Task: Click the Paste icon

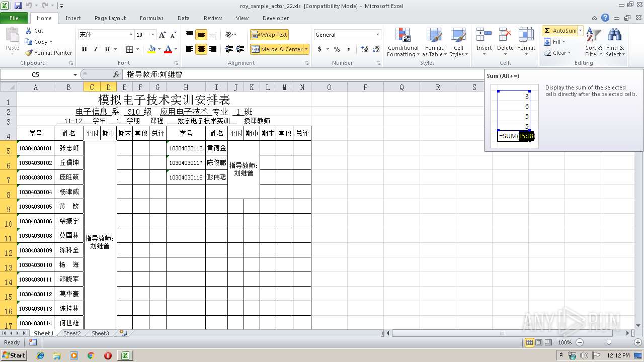Action: coord(12,36)
